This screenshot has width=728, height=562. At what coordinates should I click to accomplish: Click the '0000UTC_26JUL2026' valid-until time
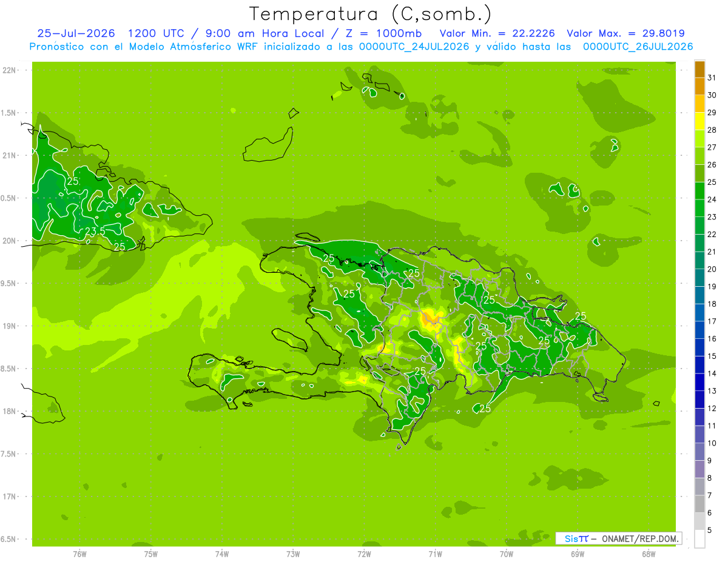[x=638, y=47]
